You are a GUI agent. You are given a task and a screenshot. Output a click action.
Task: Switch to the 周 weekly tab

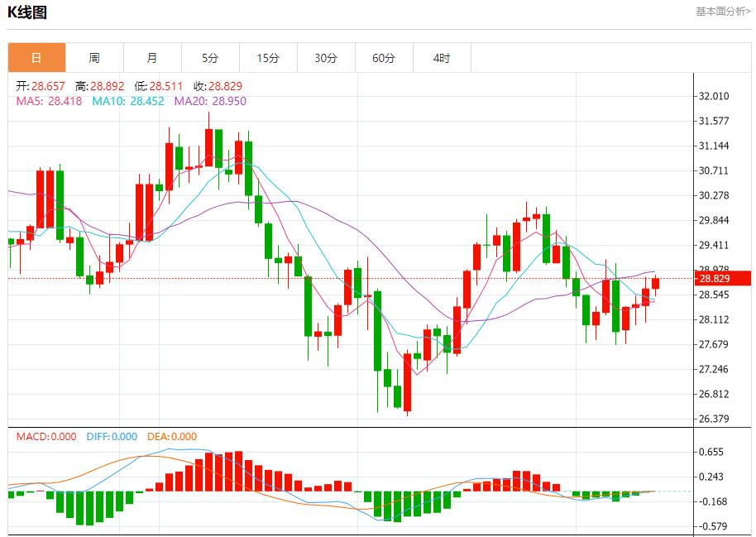[94, 58]
